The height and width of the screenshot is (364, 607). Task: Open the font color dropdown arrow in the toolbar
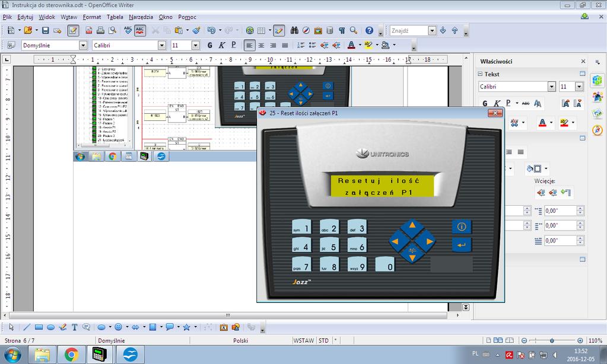coord(360,45)
